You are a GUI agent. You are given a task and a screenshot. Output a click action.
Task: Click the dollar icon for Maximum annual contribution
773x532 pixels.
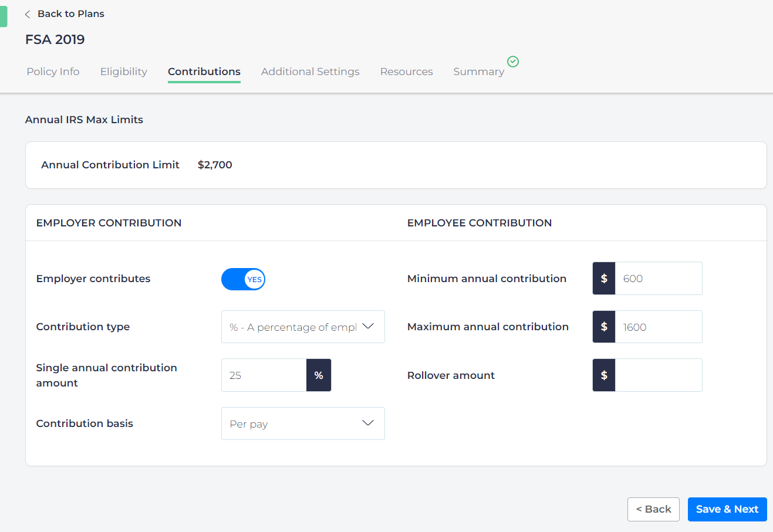604,327
